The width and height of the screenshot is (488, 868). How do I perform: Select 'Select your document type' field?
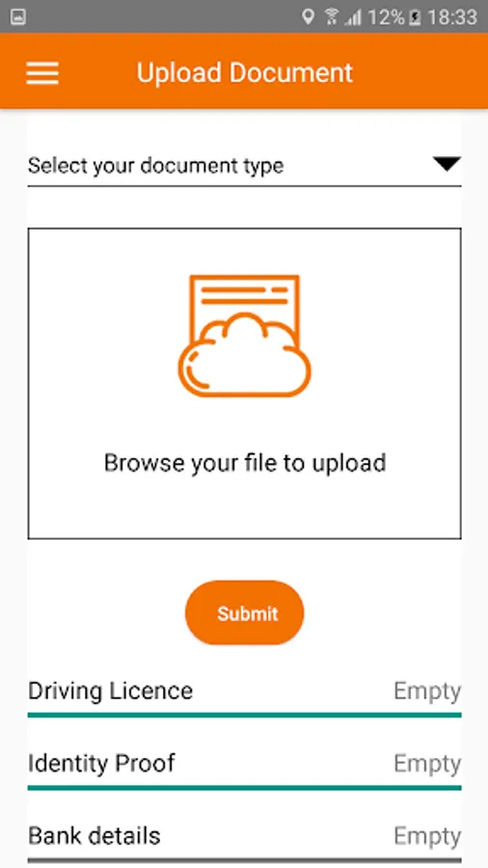tap(245, 165)
